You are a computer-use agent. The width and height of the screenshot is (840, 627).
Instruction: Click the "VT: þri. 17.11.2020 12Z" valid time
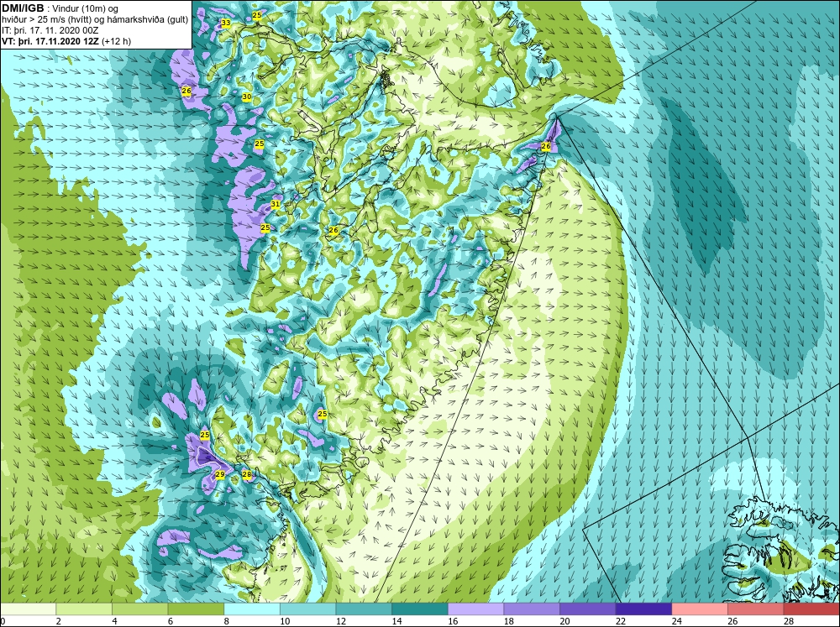click(x=50, y=41)
